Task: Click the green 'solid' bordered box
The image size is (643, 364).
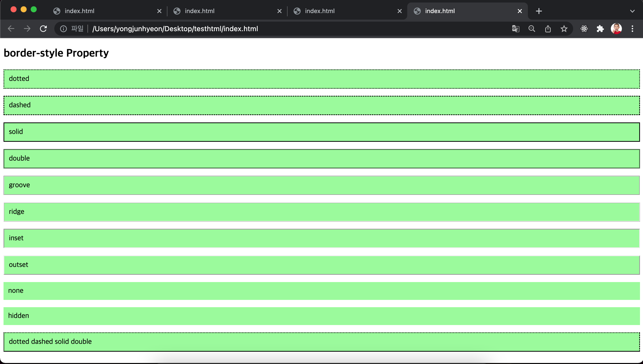Action: [321, 132]
